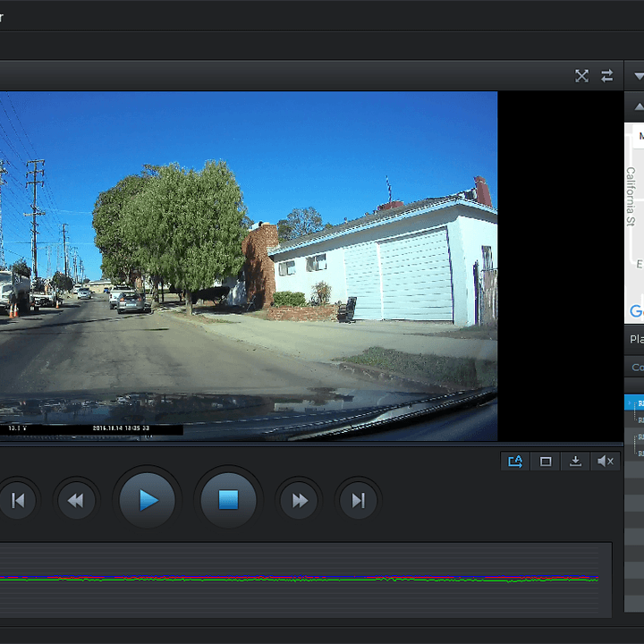
Task: Click the dashcam video frame
Action: pos(249,267)
